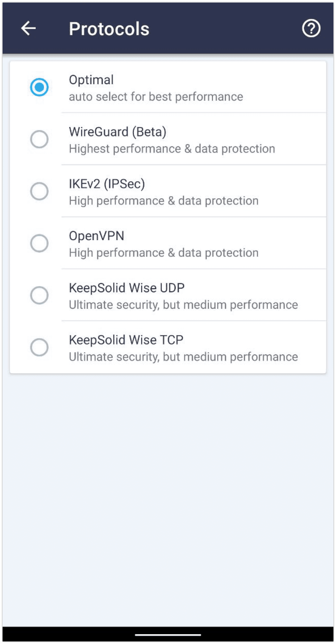
Task: Switch to KeepSolid Wise TCP protocol
Action: [40, 347]
